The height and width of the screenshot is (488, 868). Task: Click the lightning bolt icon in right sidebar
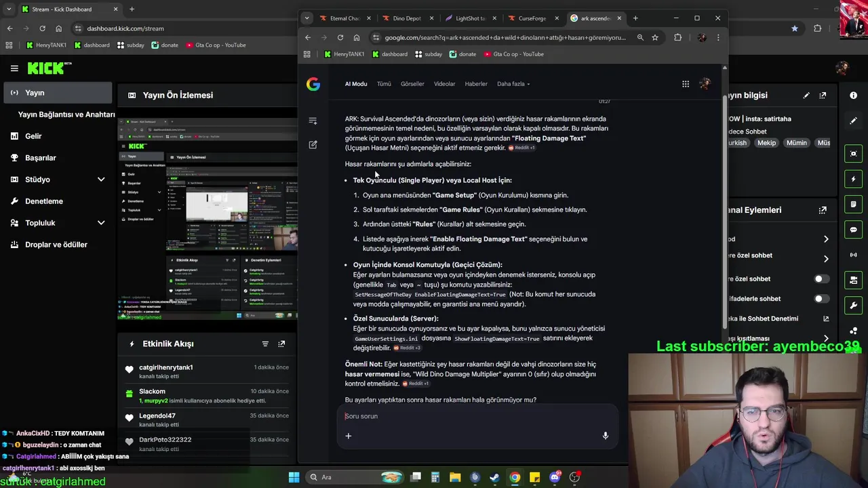tap(853, 179)
